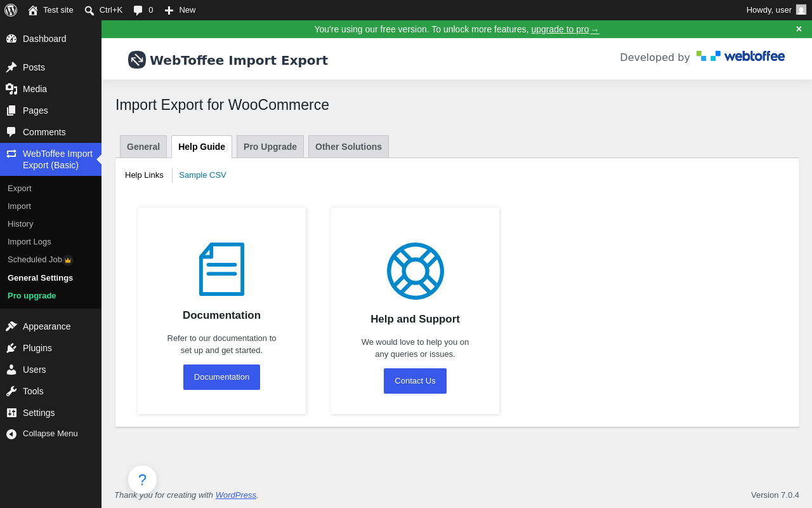The height and width of the screenshot is (508, 812).
Task: Switch to the General tab
Action: coord(143,147)
